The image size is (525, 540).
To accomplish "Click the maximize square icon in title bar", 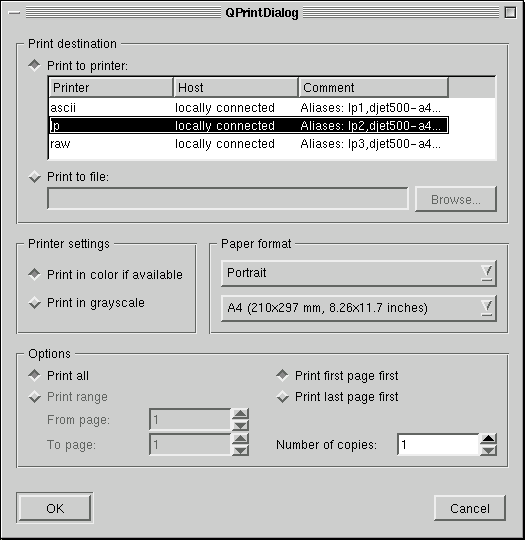I will click(511, 13).
